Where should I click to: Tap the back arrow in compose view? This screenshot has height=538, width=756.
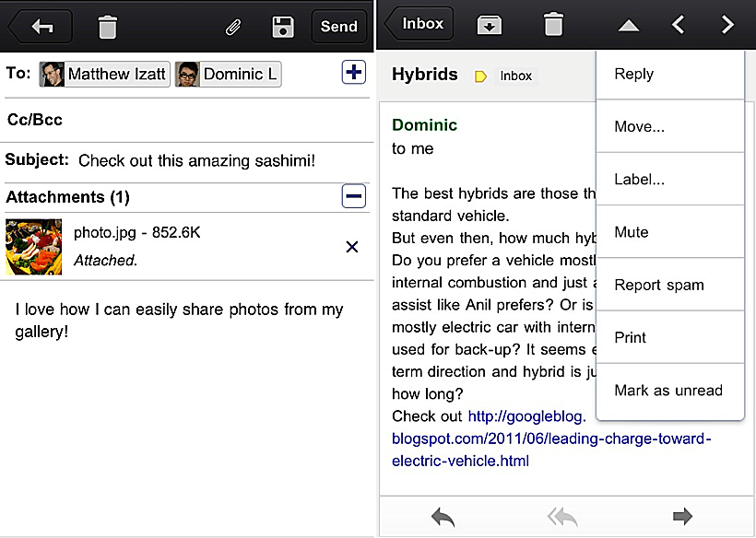(x=42, y=27)
